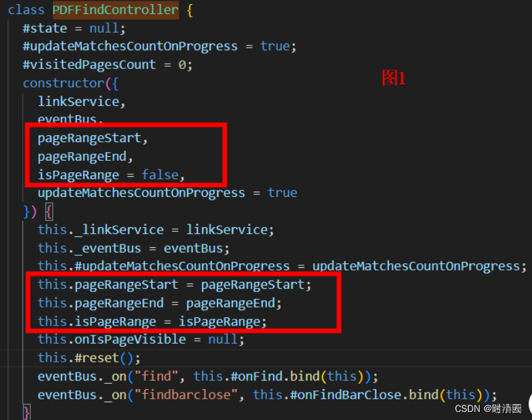Click the 'this.#reset();' call
Image resolution: width=532 pixels, height=420 pixels.
pyautogui.click(x=89, y=358)
